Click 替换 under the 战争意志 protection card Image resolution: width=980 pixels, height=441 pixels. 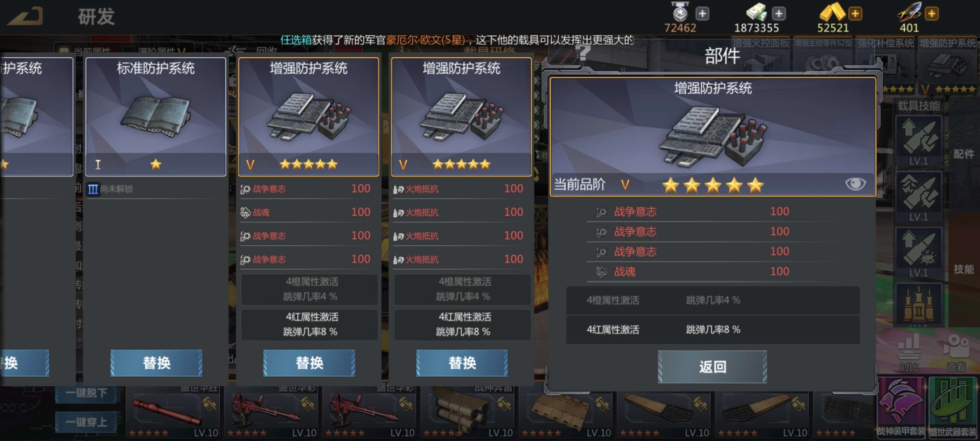309,363
